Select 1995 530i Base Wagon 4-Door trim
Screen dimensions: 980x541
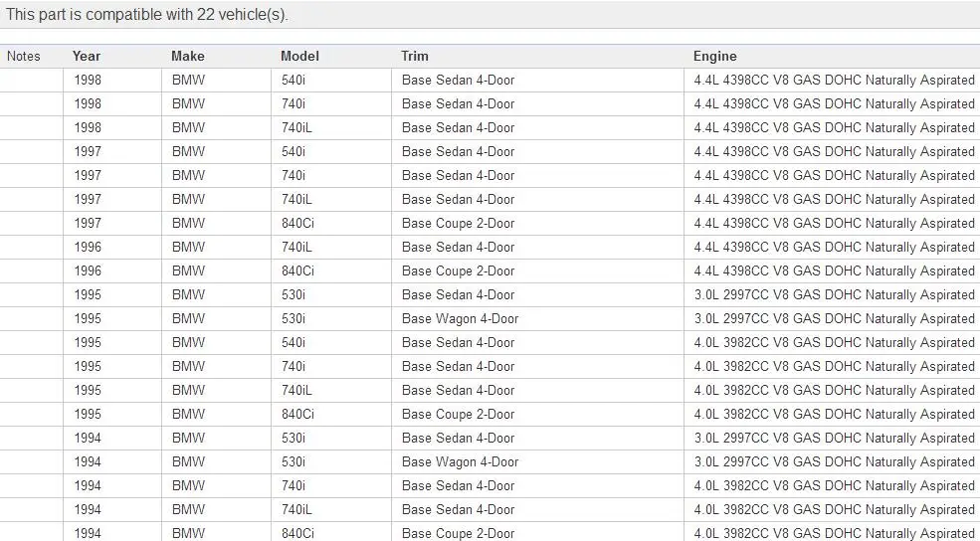pyautogui.click(x=460, y=318)
